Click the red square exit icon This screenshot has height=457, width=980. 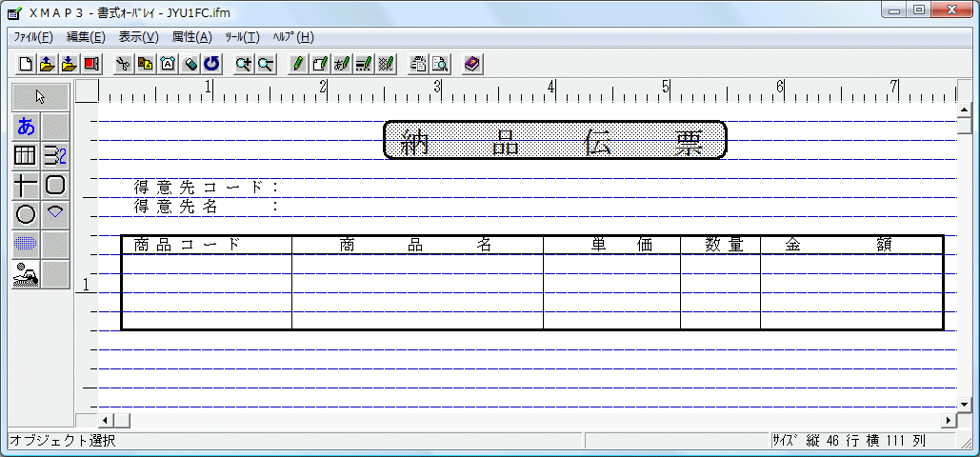pyautogui.click(x=91, y=63)
